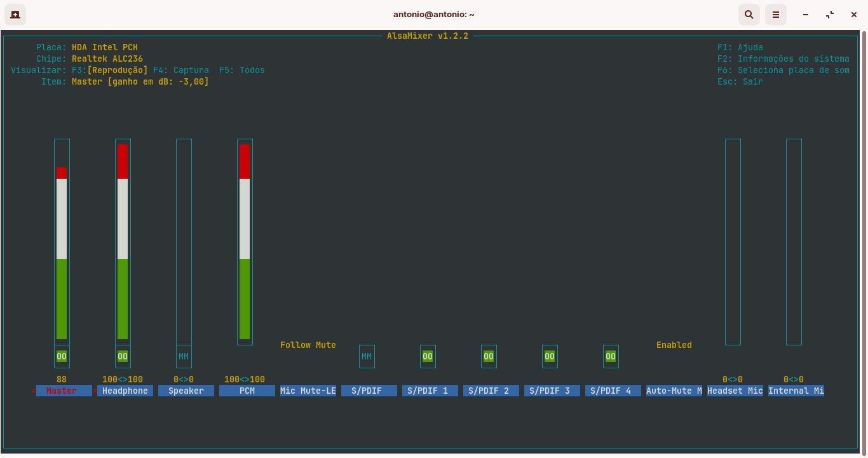The image size is (868, 458).
Task: Click the Internal Mi level value 0<>0
Action: pos(794,379)
